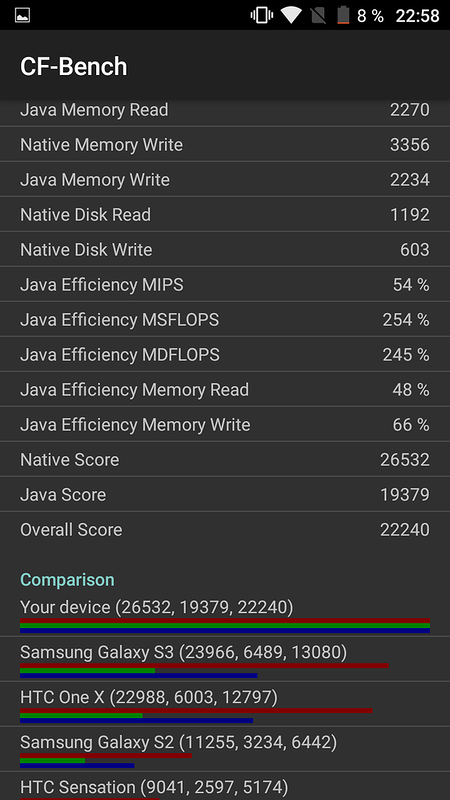Select the Overall Score row
The height and width of the screenshot is (800, 450).
[225, 529]
